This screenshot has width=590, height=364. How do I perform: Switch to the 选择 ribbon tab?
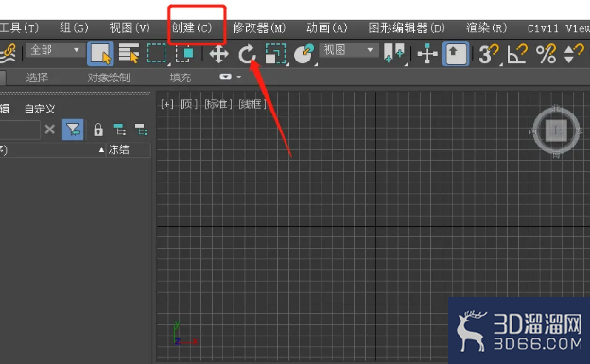coord(37,78)
